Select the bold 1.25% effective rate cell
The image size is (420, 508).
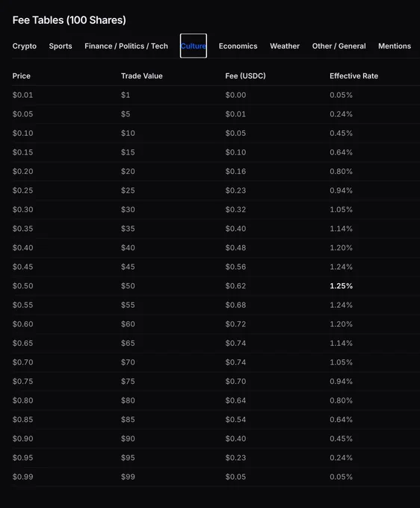coord(341,285)
